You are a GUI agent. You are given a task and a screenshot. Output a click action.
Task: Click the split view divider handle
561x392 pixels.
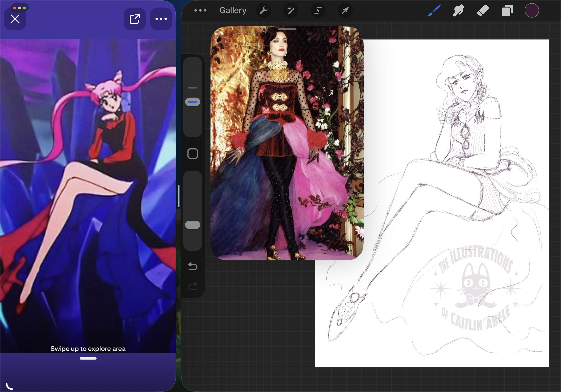tap(179, 196)
